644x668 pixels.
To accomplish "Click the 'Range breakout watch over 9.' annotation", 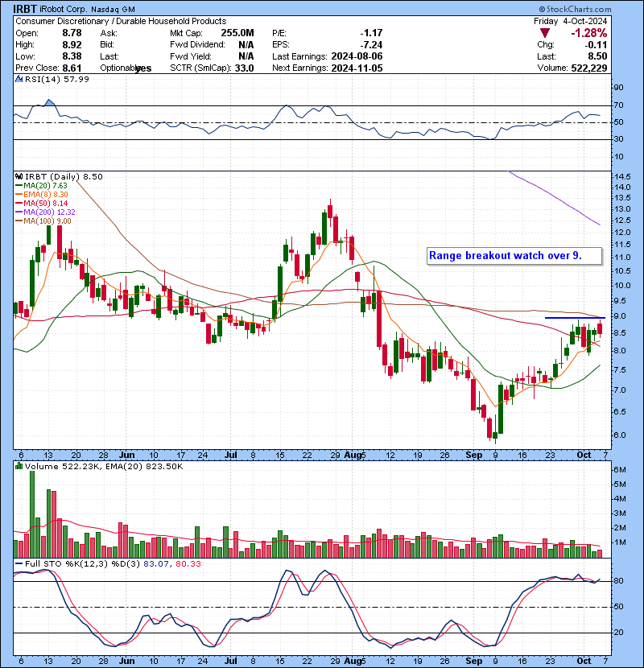I will pos(514,256).
